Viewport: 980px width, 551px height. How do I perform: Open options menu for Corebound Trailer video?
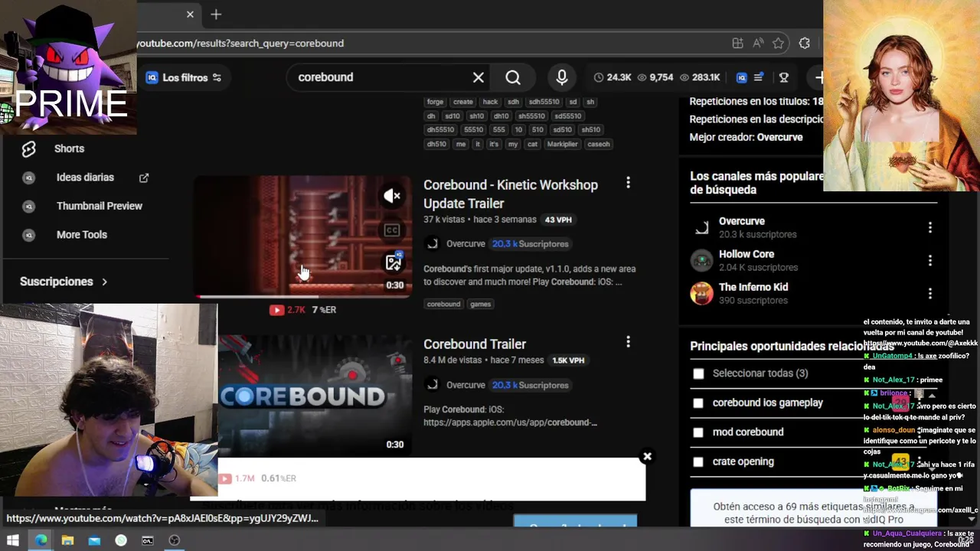tap(628, 342)
